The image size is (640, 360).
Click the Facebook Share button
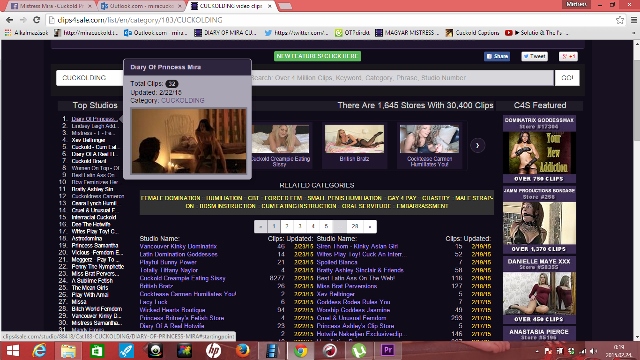click(497, 56)
